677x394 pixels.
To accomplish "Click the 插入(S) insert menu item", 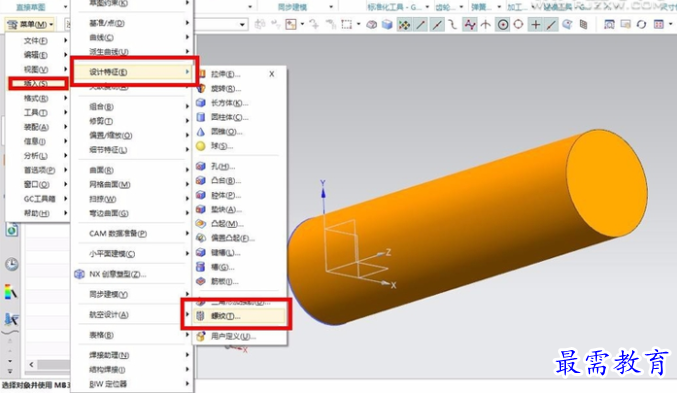I will pos(38,83).
